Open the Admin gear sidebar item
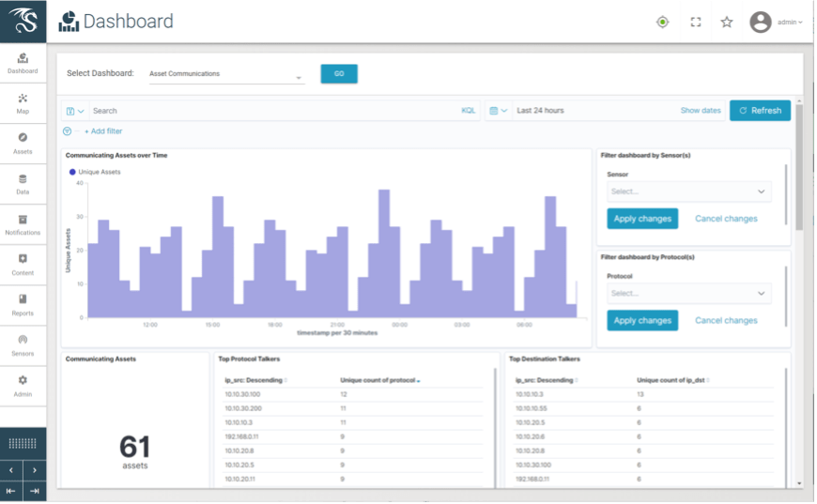Image resolution: width=817 pixels, height=504 pixels. pos(23,387)
